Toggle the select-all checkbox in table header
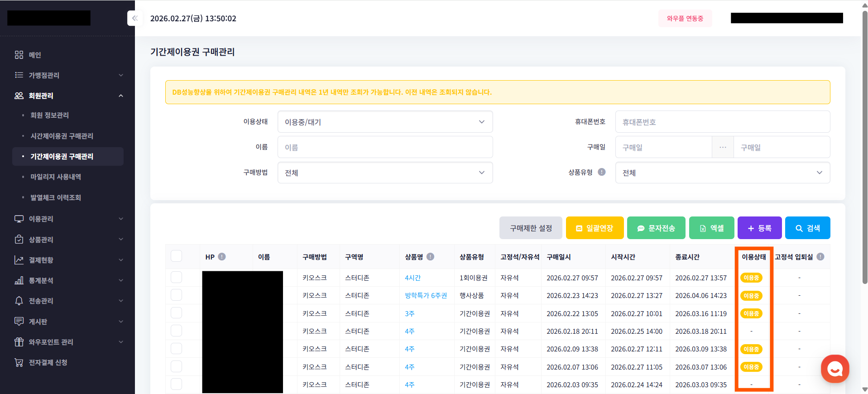Image resolution: width=868 pixels, height=394 pixels. pyautogui.click(x=177, y=256)
